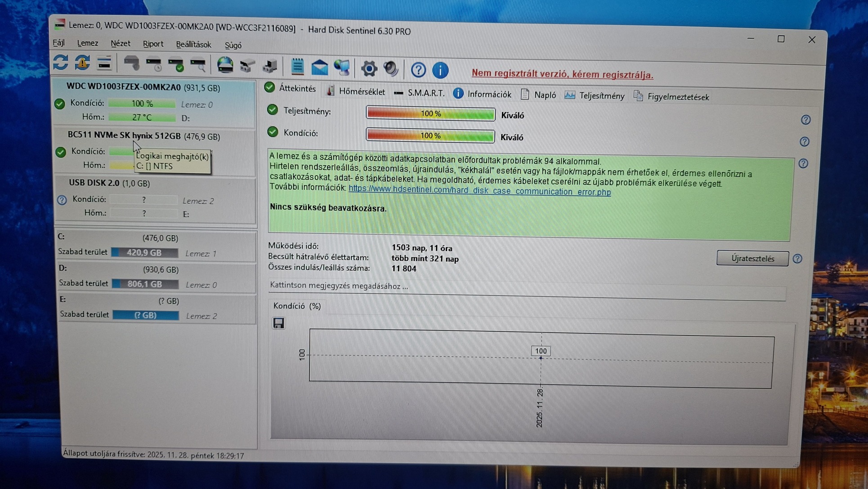Click the floppy save icon above chart

[x=278, y=323]
